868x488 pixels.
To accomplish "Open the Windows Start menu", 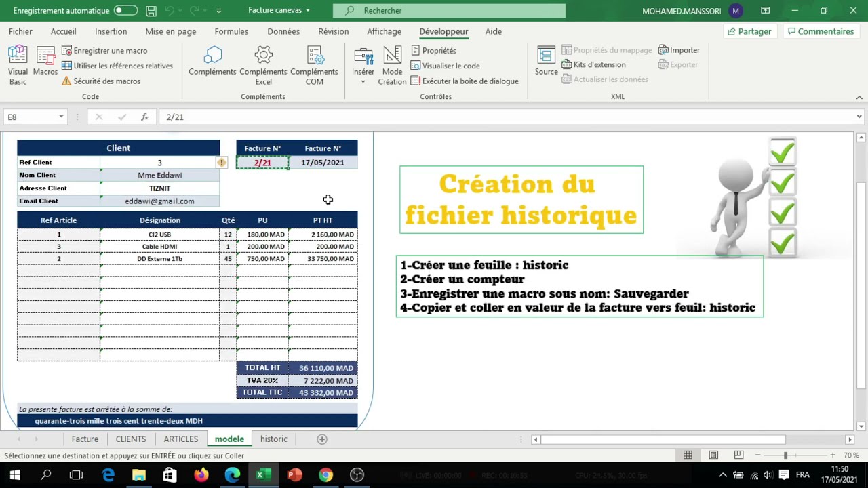I will click(15, 474).
